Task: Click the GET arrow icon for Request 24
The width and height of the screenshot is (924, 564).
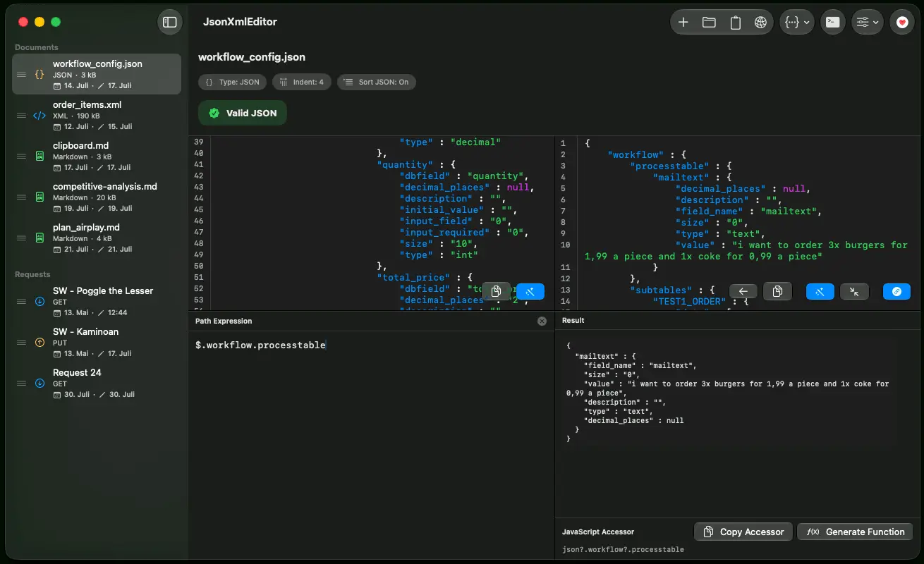Action: pyautogui.click(x=39, y=383)
